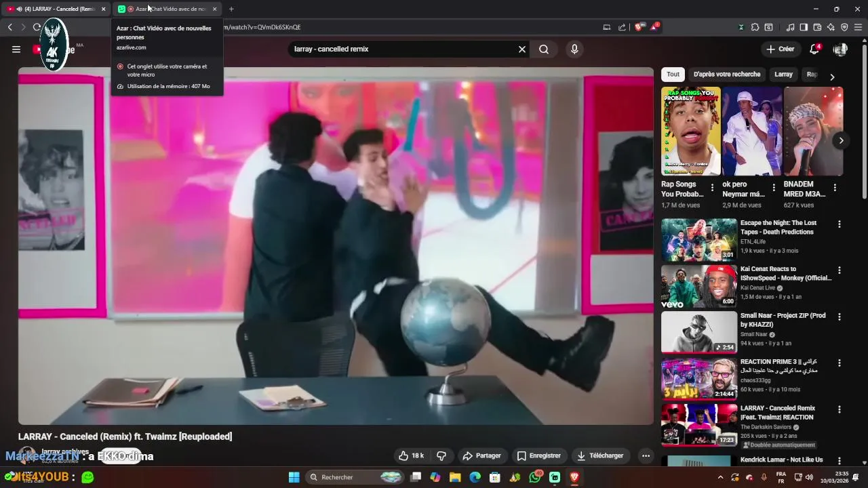Click the taskbar Rechercher search box
Image resolution: width=868 pixels, height=488 pixels.
(x=356, y=477)
